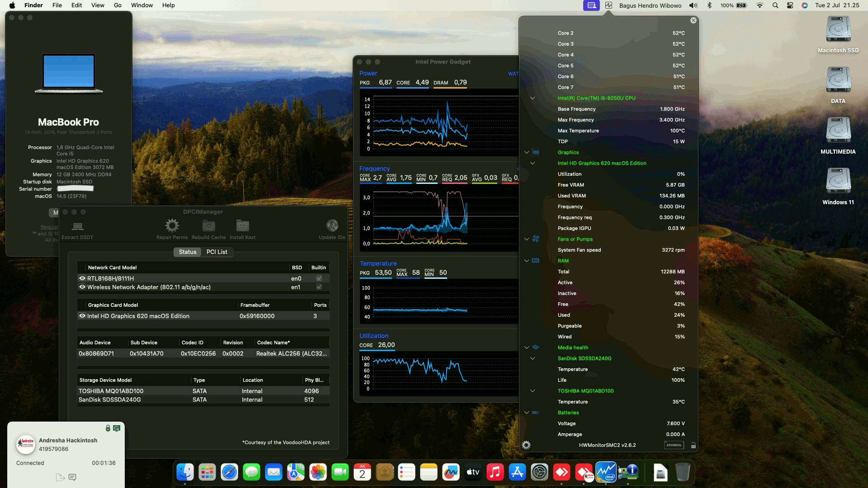
Task: Open Freeform app in the Dock
Action: pyautogui.click(x=451, y=473)
